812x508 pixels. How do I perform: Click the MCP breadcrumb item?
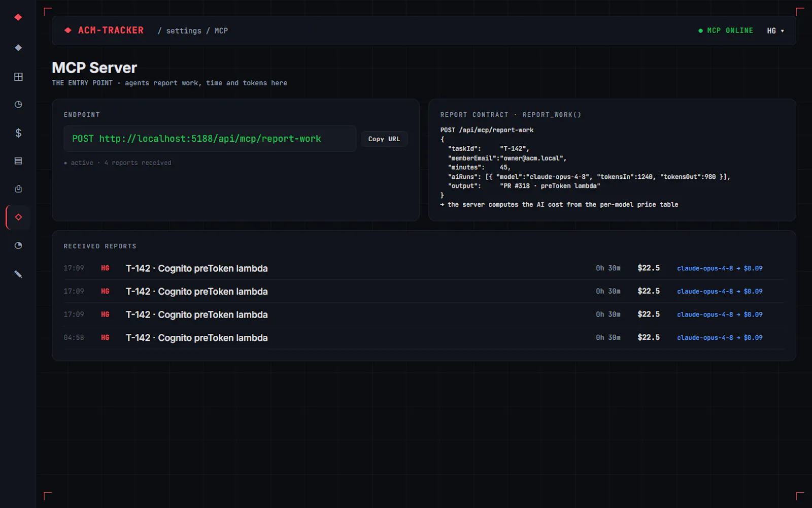click(221, 31)
